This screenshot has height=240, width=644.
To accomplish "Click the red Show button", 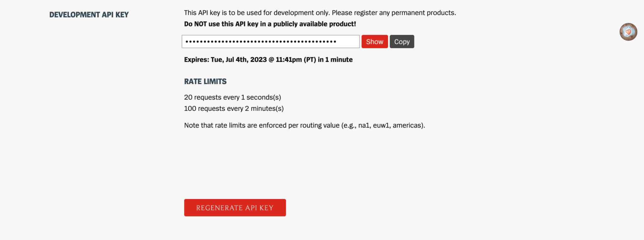I will tap(375, 42).
